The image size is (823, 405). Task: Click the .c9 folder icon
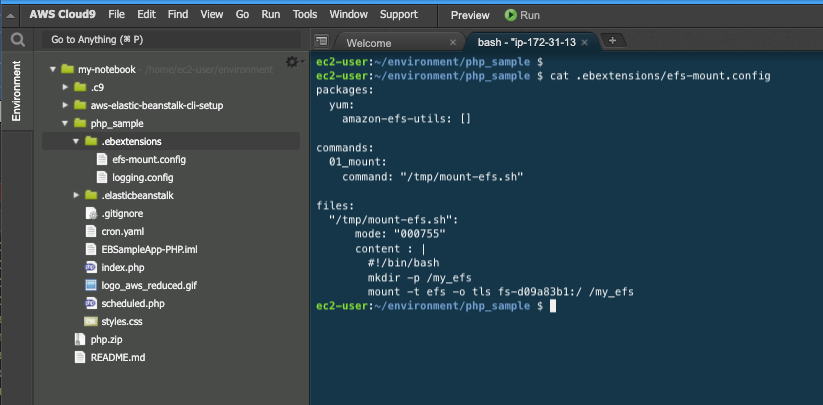80,87
